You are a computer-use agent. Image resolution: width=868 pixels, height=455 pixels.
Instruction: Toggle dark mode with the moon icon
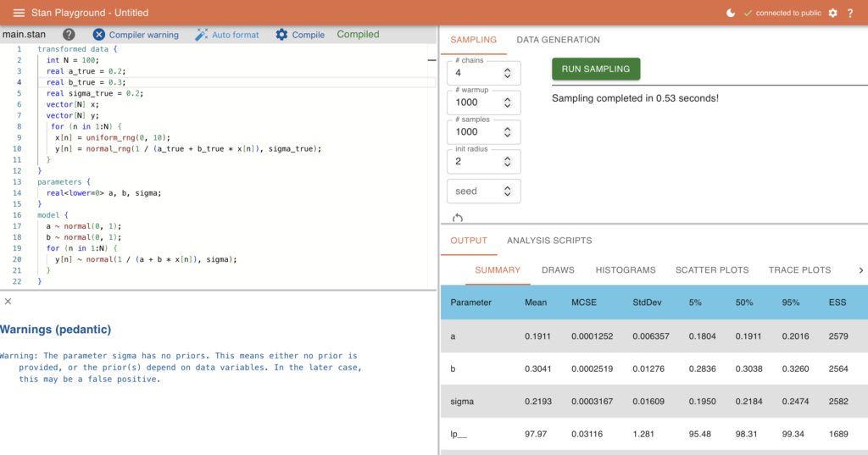click(731, 13)
